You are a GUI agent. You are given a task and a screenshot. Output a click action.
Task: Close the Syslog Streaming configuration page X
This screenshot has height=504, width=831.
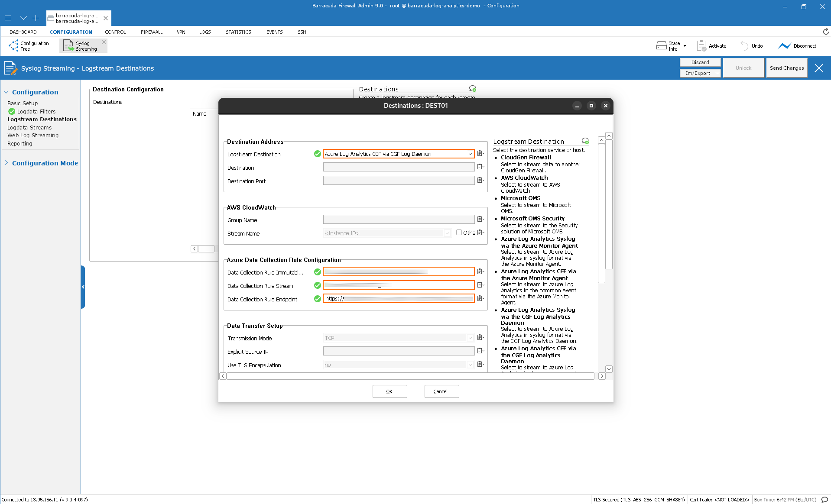[819, 68]
